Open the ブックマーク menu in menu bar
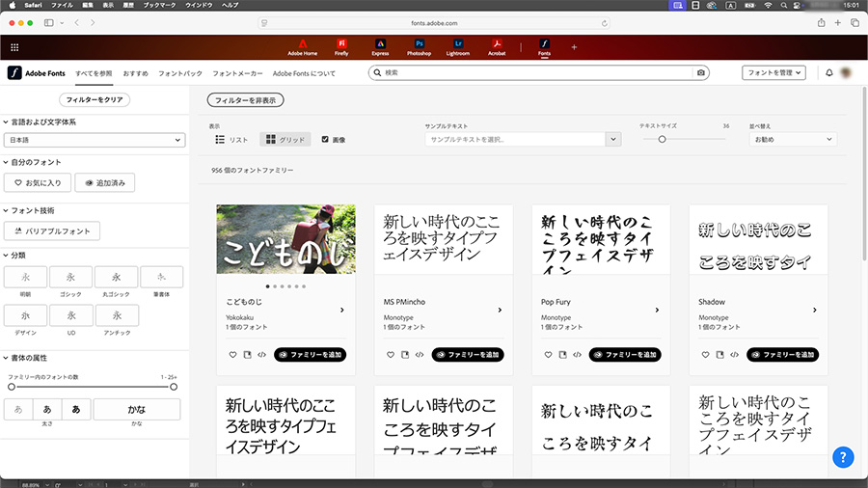 (159, 5)
